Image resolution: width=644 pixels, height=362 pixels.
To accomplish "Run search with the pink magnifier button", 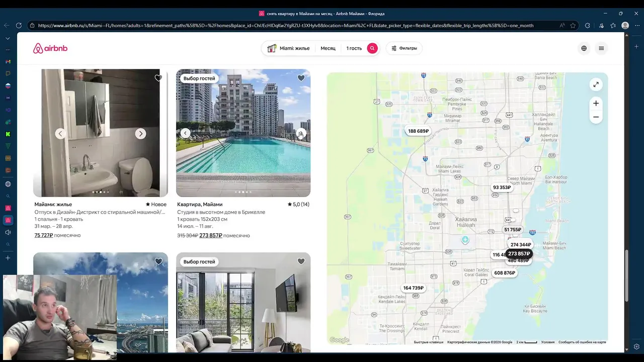I will click(372, 48).
